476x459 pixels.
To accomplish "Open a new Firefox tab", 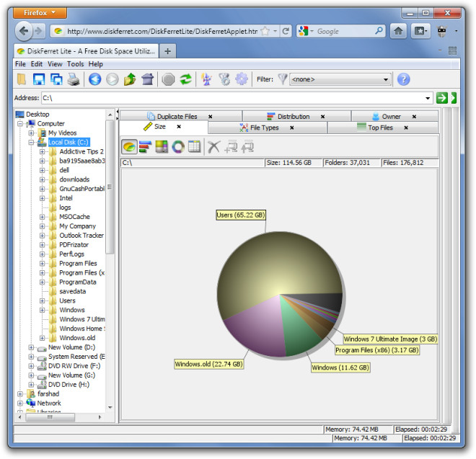I will [167, 51].
